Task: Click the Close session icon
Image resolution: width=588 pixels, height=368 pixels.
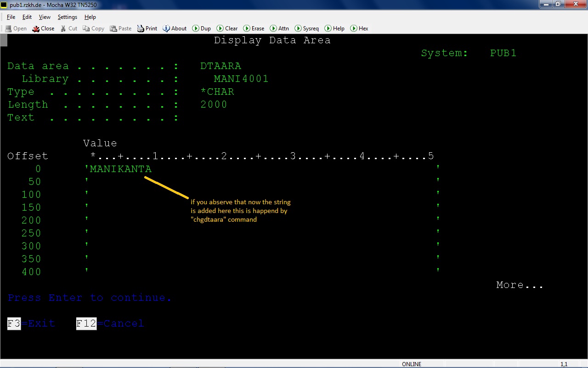Action: click(43, 28)
